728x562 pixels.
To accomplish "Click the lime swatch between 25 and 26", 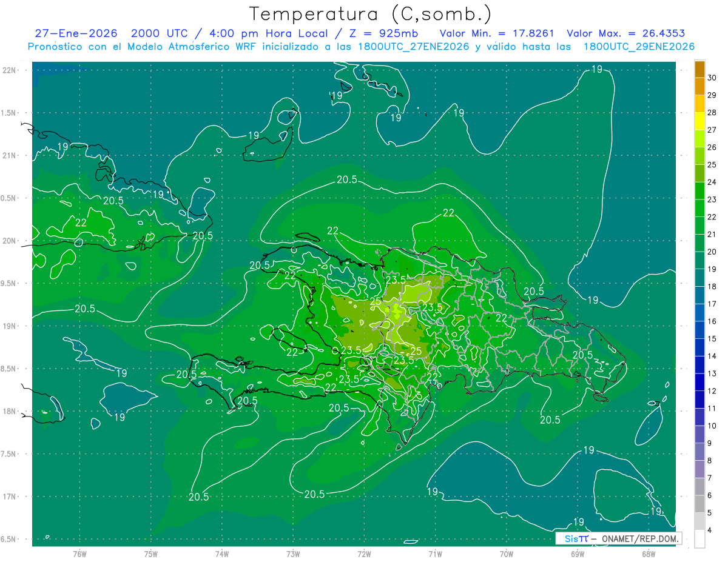I will 699,156.
